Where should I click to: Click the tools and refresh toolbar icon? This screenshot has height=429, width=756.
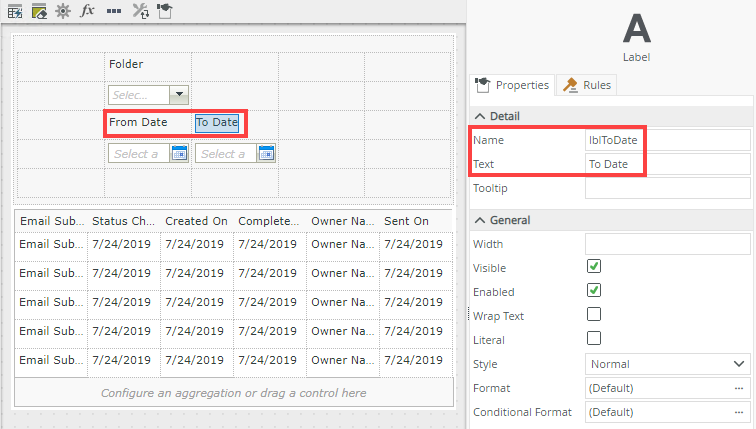(x=141, y=11)
